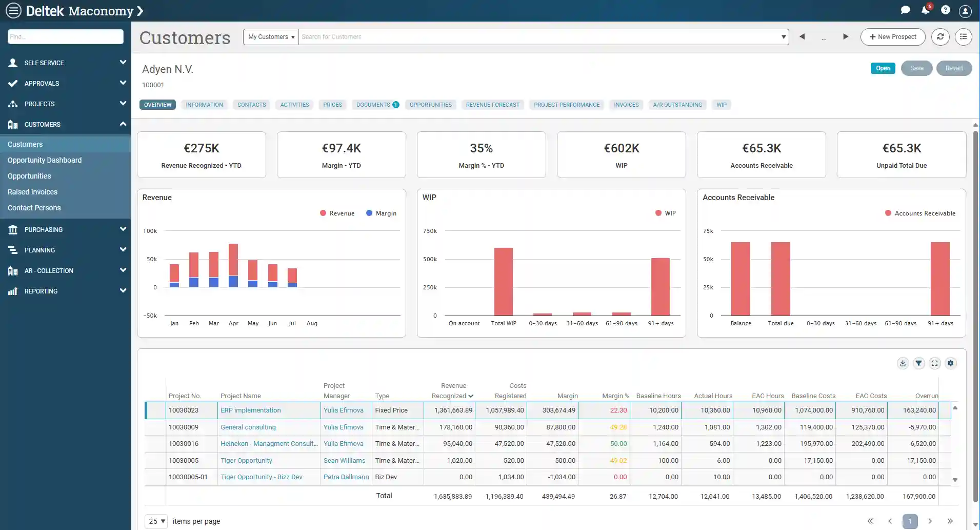Open table settings gear icon
The height and width of the screenshot is (530, 980).
[x=950, y=363]
